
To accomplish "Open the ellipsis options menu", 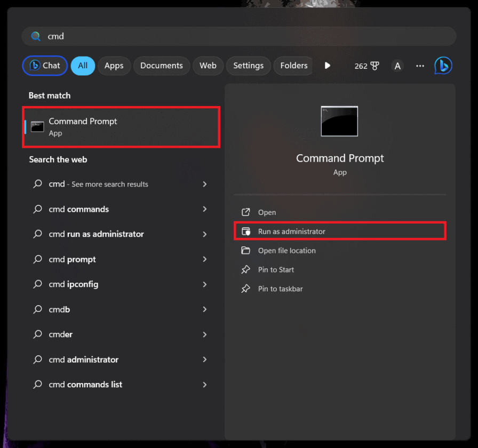I will click(x=420, y=66).
